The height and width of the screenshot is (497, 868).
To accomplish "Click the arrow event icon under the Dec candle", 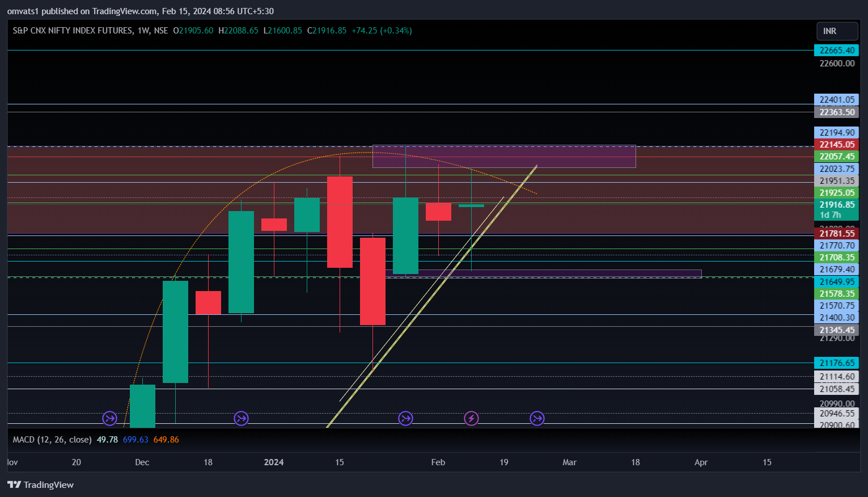I will click(x=109, y=419).
